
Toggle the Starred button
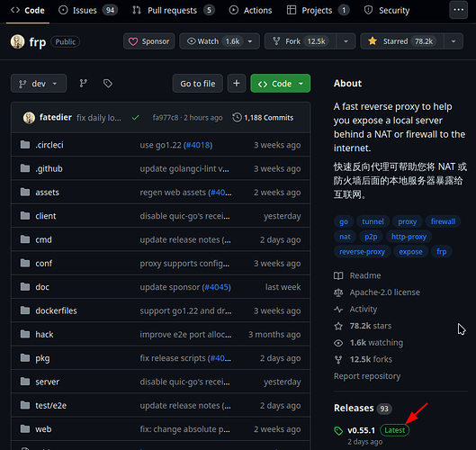point(402,41)
